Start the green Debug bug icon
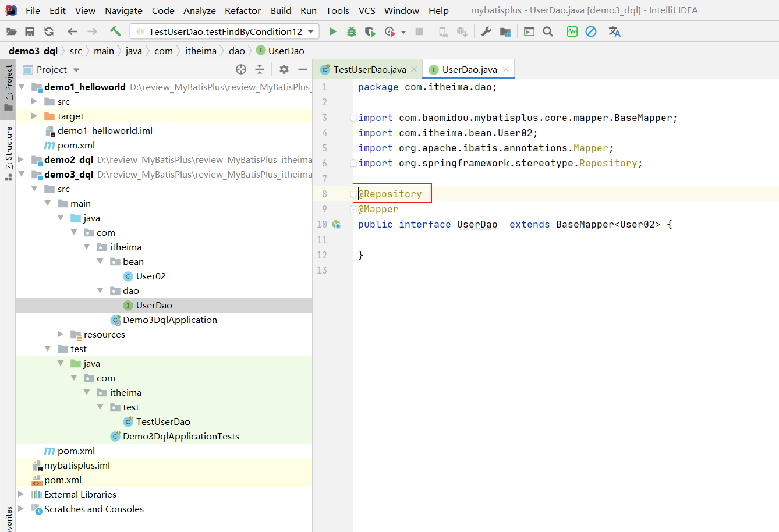Screen dimensions: 779x532 coord(351,31)
